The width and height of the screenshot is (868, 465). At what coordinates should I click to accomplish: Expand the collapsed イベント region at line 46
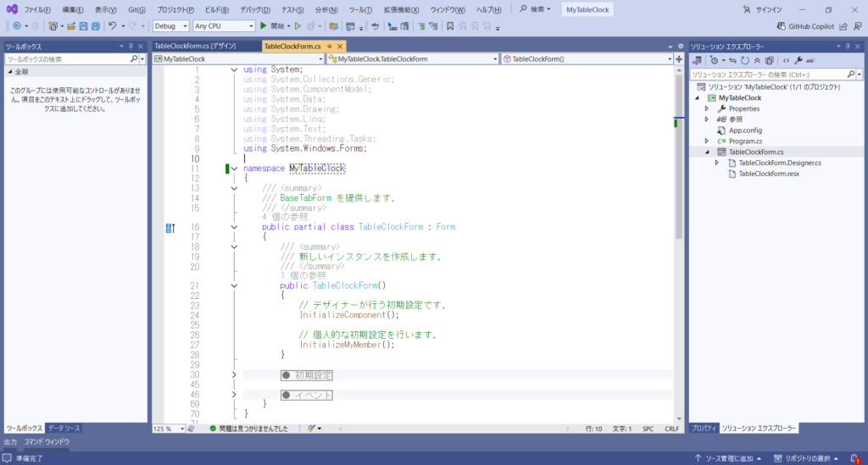234,395
